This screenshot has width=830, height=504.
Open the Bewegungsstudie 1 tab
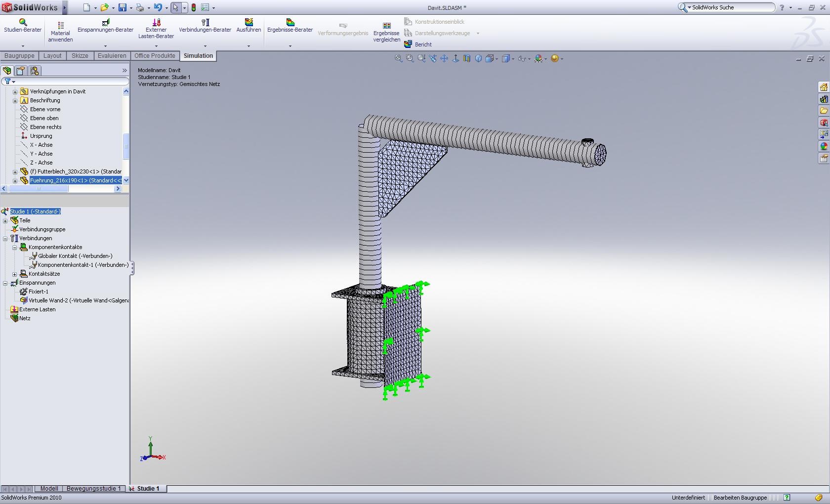93,489
